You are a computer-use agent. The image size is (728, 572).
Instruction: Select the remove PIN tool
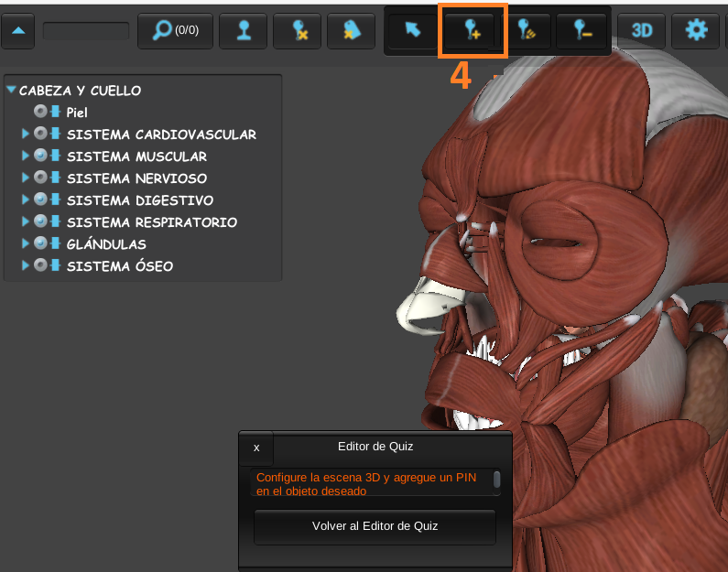(x=581, y=31)
